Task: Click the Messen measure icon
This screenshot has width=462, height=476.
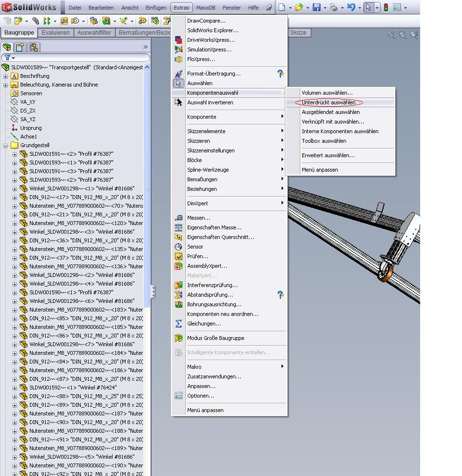Action: (179, 218)
